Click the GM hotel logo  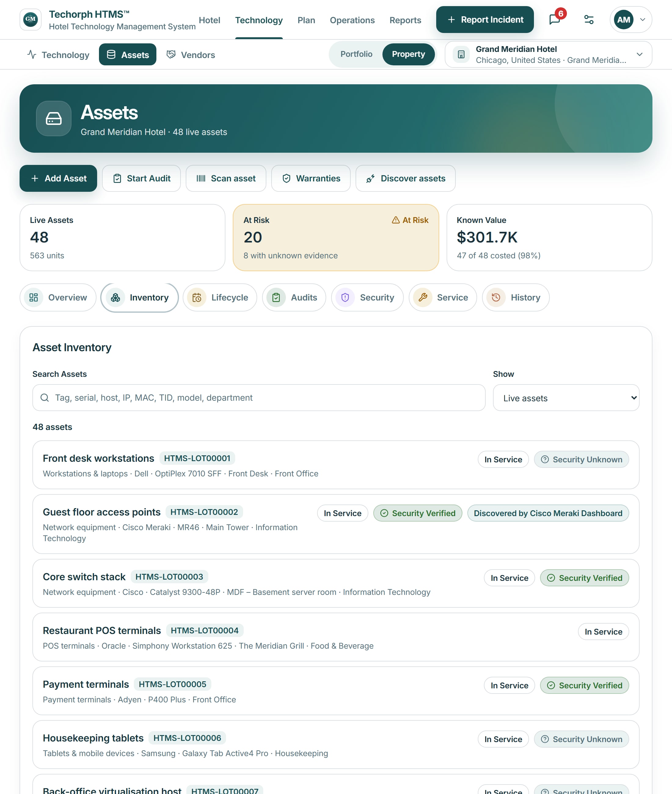point(31,20)
